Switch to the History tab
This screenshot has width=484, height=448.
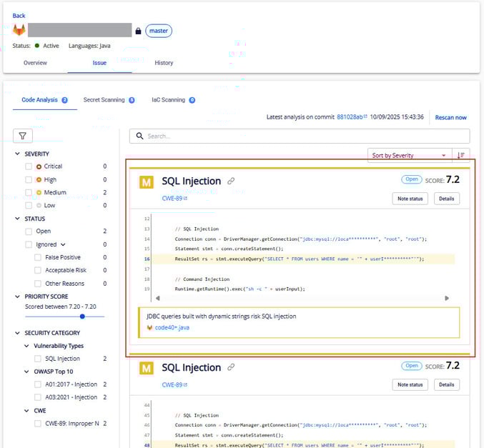[x=164, y=63]
